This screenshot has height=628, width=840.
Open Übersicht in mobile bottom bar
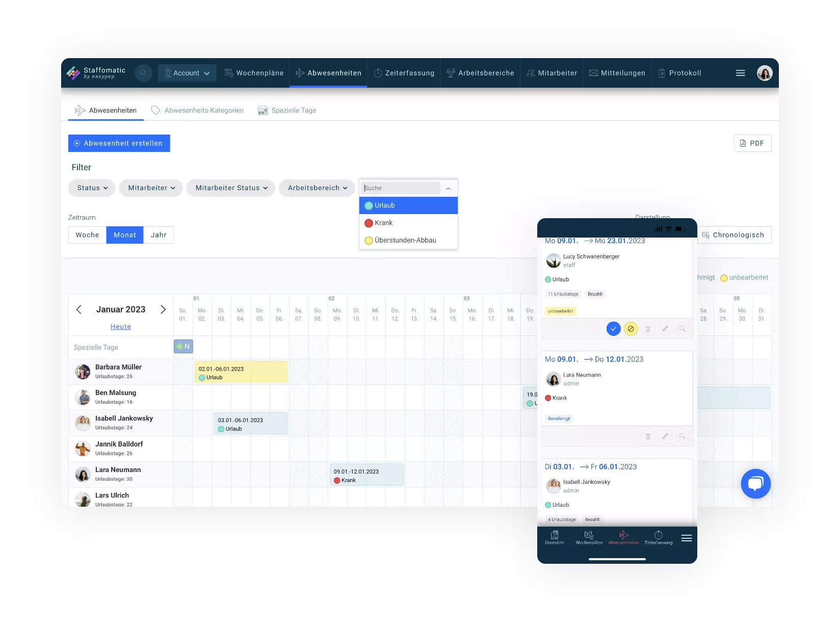click(555, 537)
